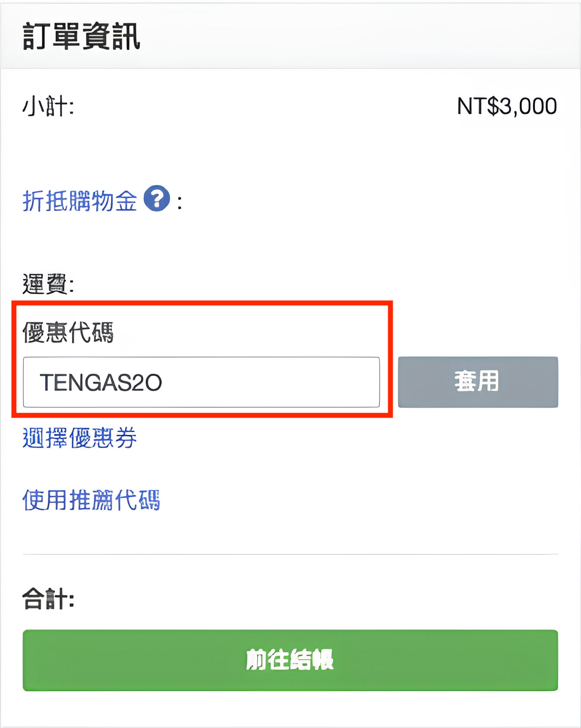Choose a coupon via the blue coupon link
Image resolution: width=581 pixels, height=728 pixels.
80,438
